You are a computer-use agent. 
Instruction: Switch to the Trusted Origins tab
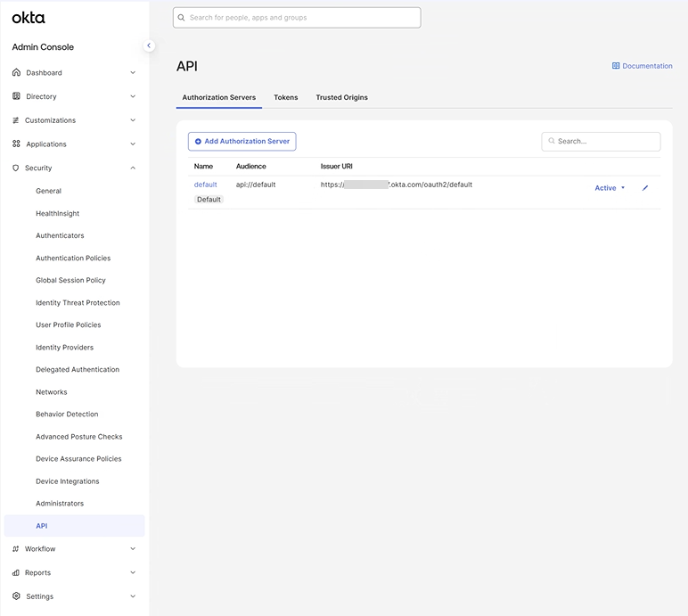342,97
